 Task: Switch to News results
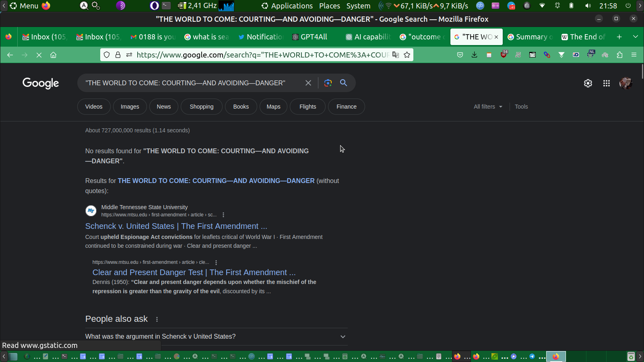pos(164,107)
